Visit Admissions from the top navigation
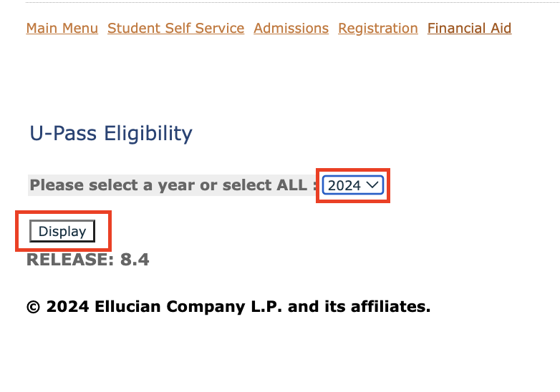The width and height of the screenshot is (560, 392). (291, 29)
